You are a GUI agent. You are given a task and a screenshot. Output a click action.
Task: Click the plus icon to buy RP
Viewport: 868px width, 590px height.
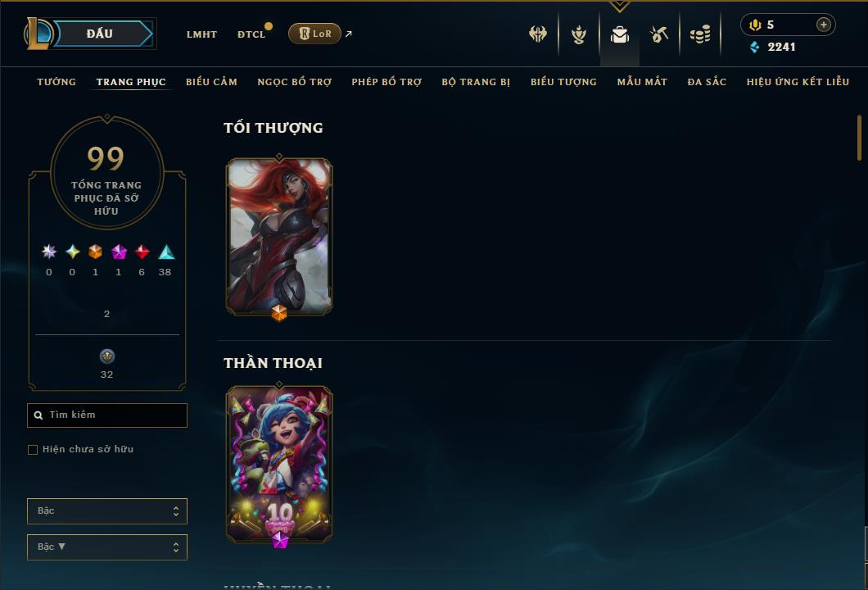click(824, 25)
